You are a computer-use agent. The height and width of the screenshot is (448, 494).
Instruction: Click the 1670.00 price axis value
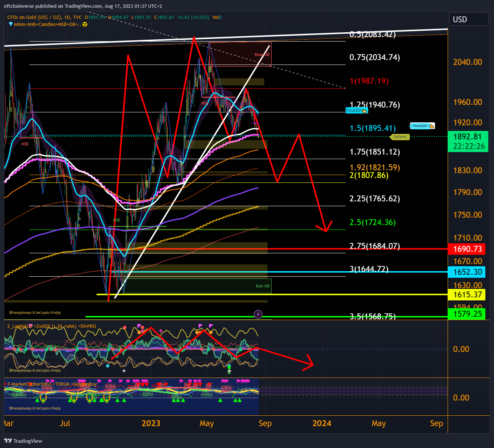point(467,261)
